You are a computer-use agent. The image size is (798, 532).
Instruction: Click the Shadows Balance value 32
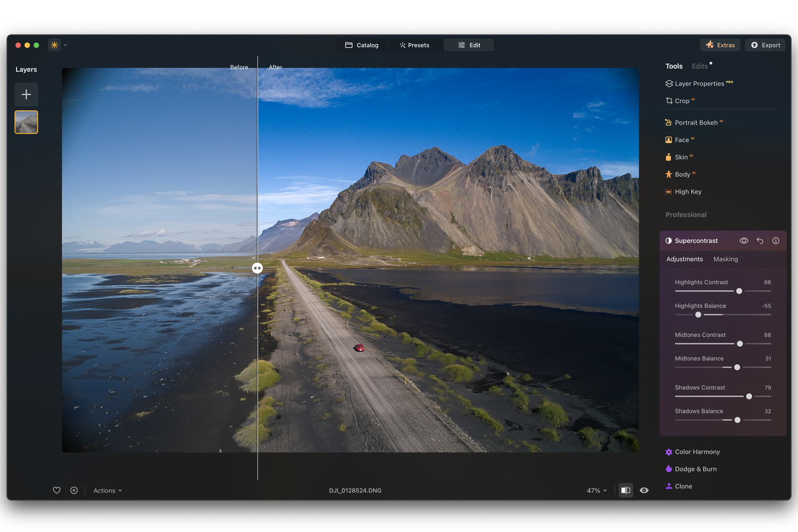pos(768,411)
